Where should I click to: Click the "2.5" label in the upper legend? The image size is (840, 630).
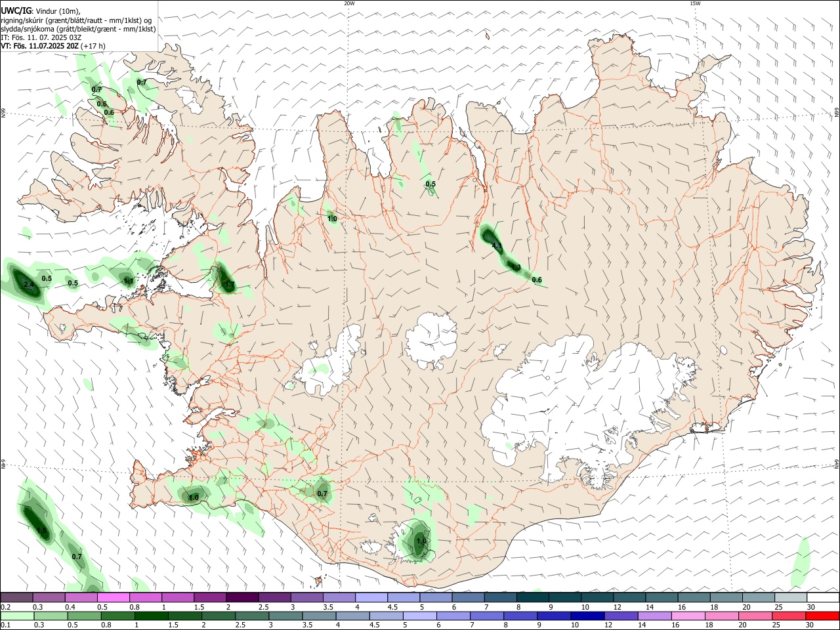click(x=264, y=607)
